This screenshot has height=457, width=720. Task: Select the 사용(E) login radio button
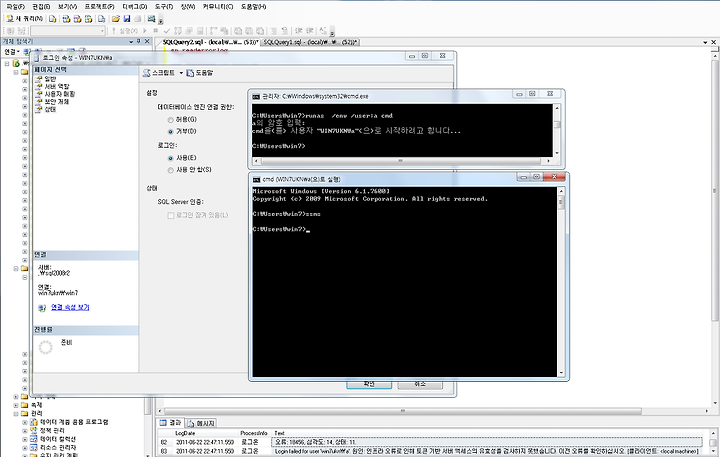(x=170, y=158)
